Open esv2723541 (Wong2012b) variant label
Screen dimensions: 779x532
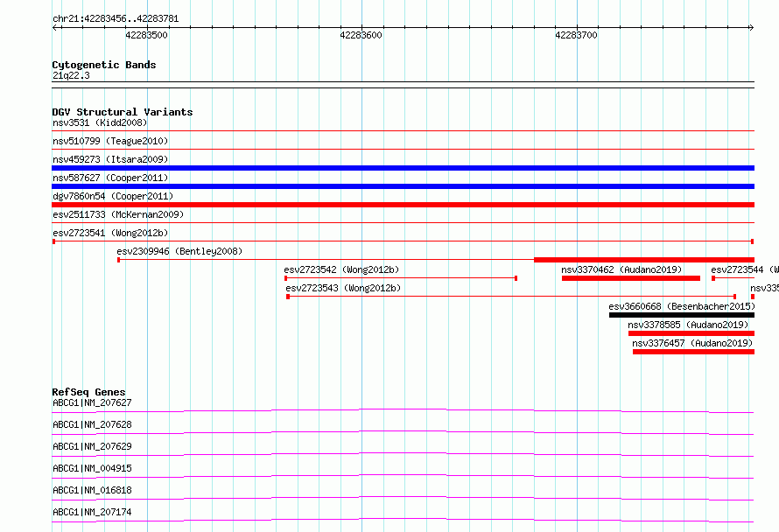pyautogui.click(x=110, y=233)
